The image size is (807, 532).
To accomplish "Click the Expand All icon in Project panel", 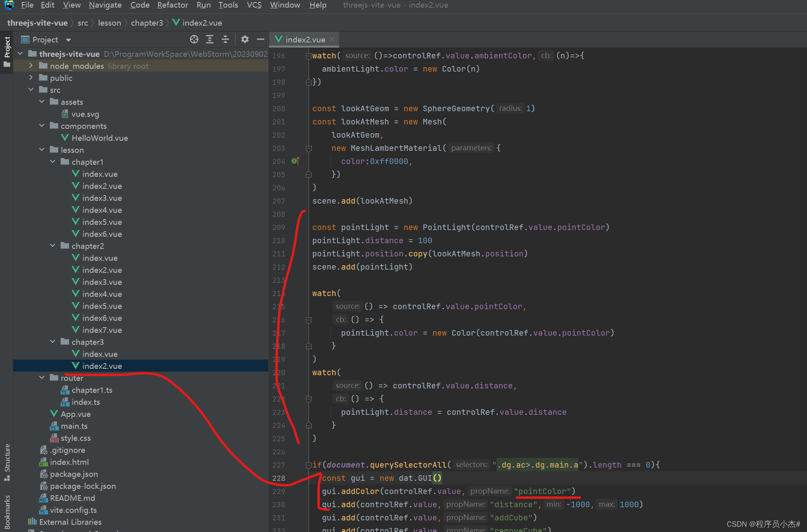I will (210, 39).
